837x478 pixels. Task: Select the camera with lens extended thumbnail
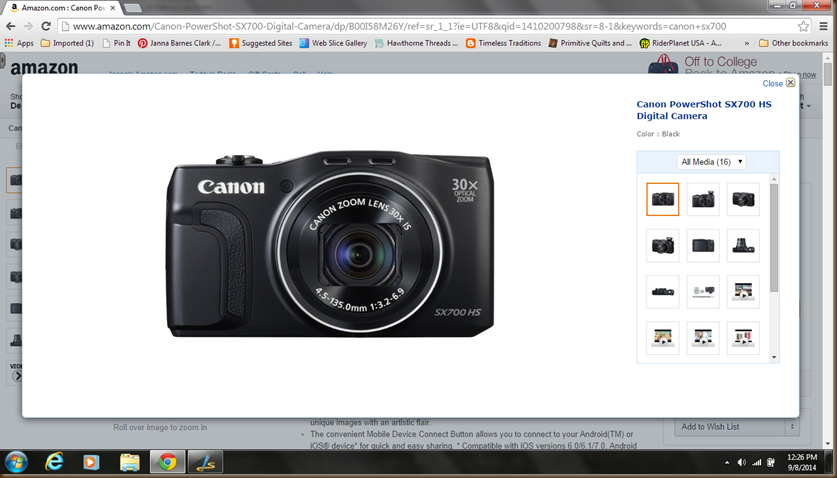click(x=662, y=246)
